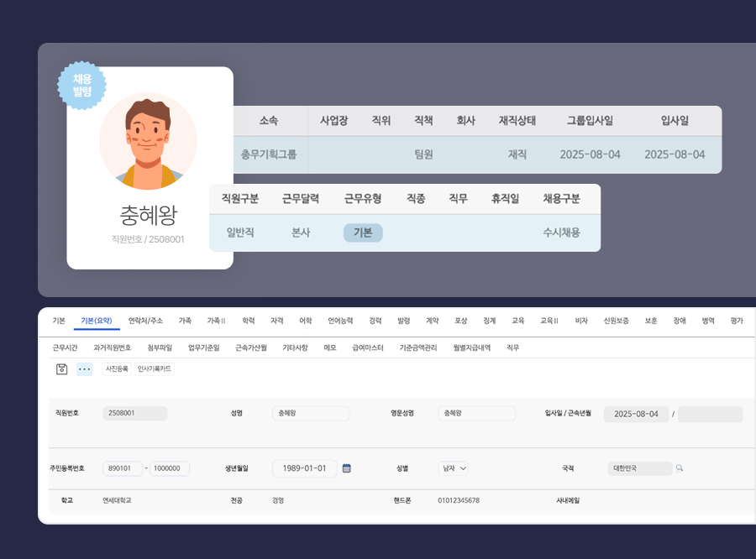Viewport: 756px width, 559px height.
Task: Click the employee profile photo
Action: 150,142
